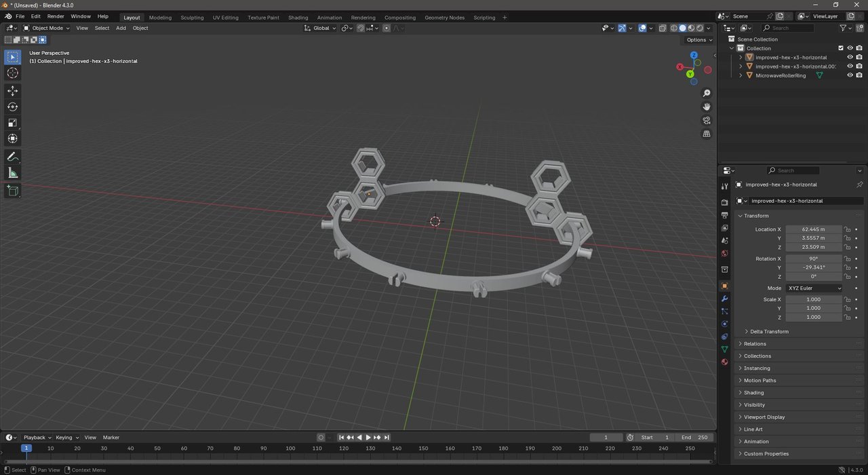Toggle visibility of the Collection row
This screenshot has height=475, width=868.
coord(850,48)
